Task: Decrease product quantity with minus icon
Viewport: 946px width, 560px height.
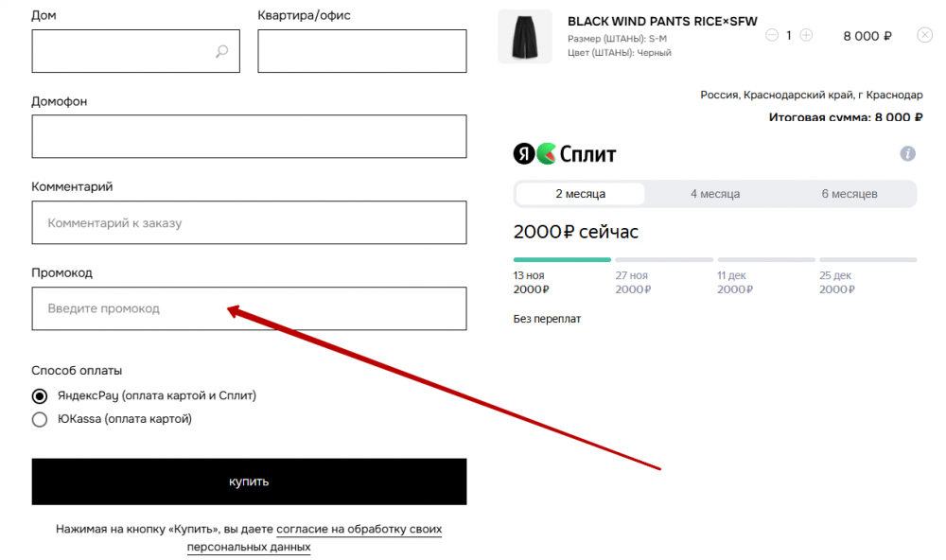Action: [771, 35]
